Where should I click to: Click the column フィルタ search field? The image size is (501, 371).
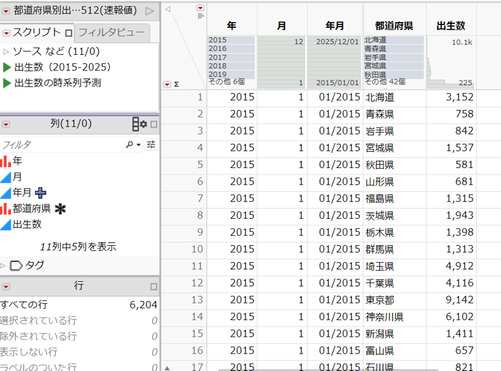pyautogui.click(x=62, y=145)
